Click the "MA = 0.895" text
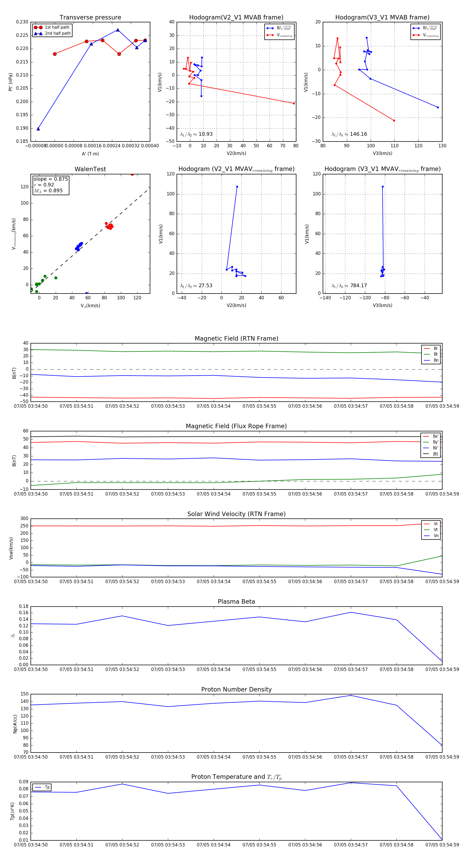The width and height of the screenshot is (473, 868). coord(48,191)
